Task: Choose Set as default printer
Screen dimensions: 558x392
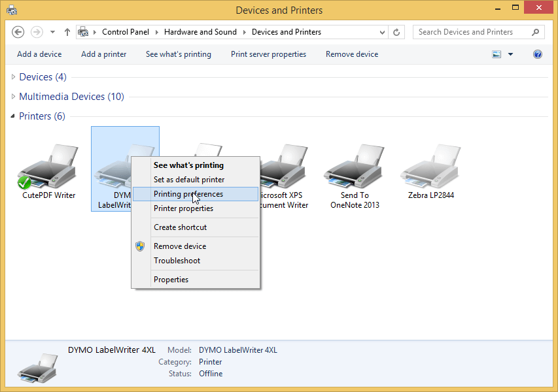Action: (x=196, y=180)
